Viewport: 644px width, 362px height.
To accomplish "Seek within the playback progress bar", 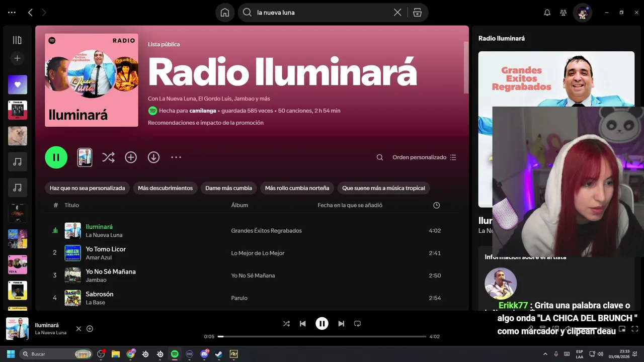I will [322, 336].
